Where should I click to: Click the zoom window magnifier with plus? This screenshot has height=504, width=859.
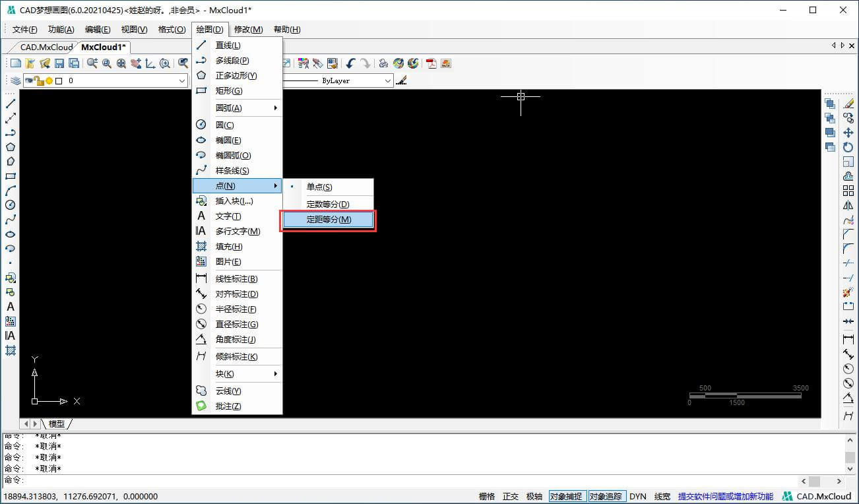click(92, 63)
